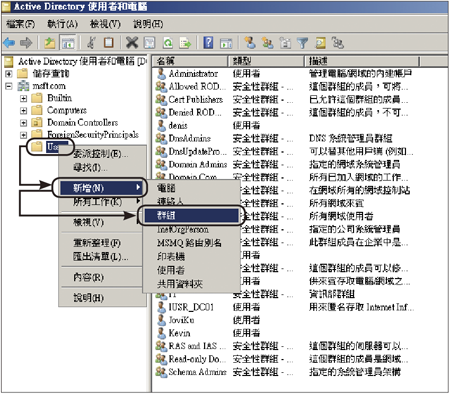
Task: Expand the Computers tree node
Action: click(23, 111)
